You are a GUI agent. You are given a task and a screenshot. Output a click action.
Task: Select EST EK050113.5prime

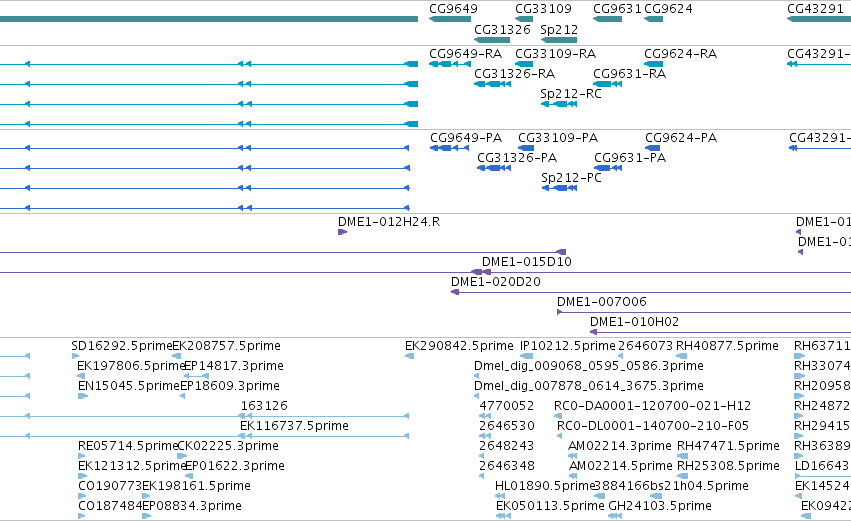coord(550,506)
